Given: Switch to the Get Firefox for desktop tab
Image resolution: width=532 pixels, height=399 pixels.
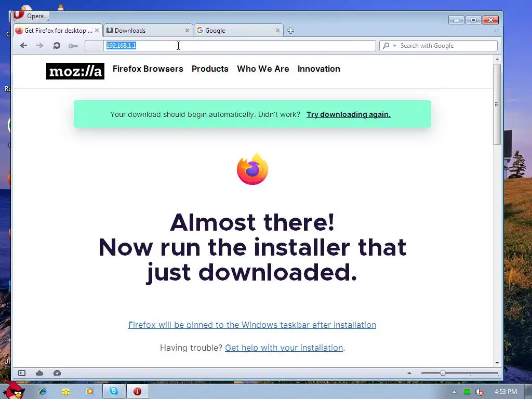Looking at the screenshot, I should coord(58,31).
